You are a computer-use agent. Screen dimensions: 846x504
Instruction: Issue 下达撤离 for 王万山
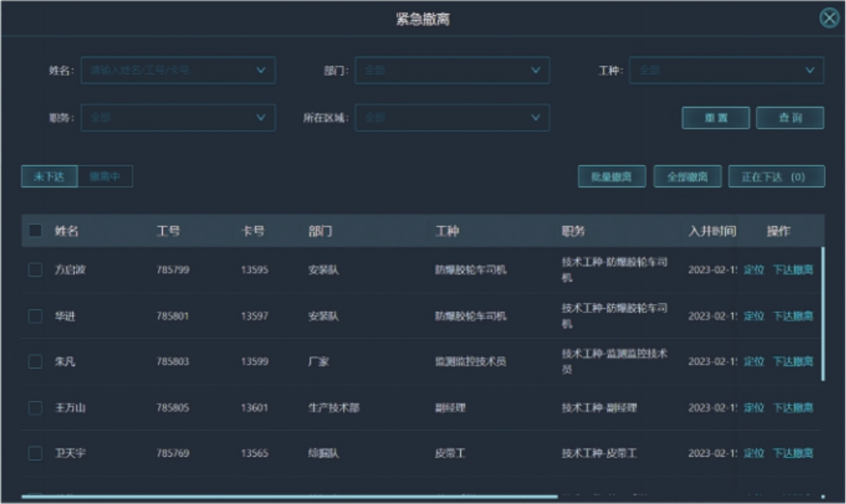pyautogui.click(x=793, y=408)
